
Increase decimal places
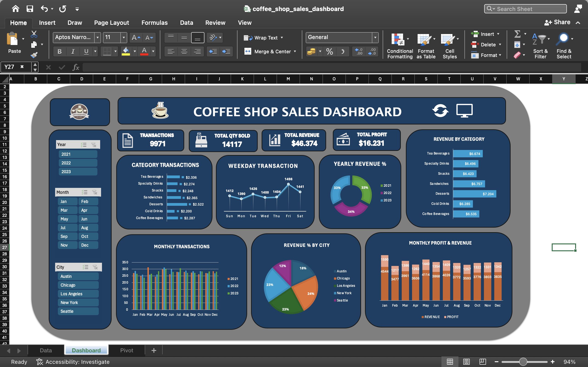359,51
